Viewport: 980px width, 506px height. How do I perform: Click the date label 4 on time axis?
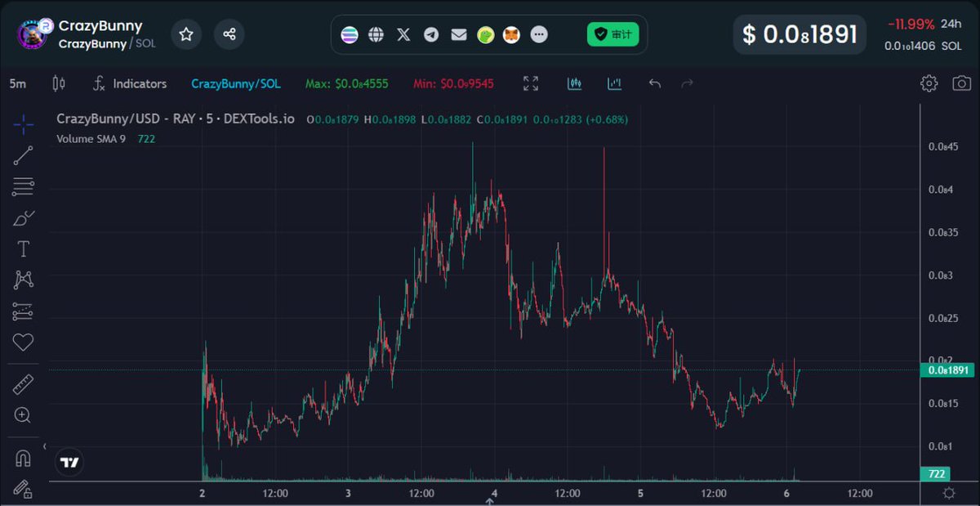tap(494, 494)
